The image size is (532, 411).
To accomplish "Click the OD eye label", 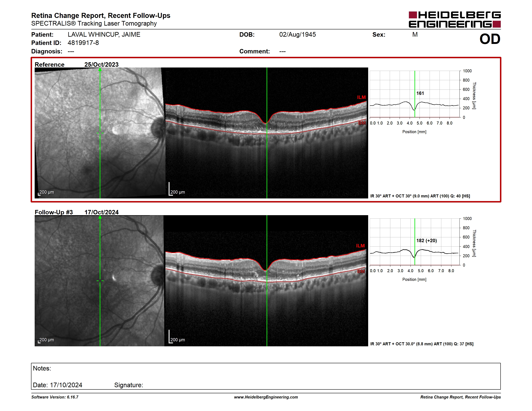I will (x=490, y=39).
